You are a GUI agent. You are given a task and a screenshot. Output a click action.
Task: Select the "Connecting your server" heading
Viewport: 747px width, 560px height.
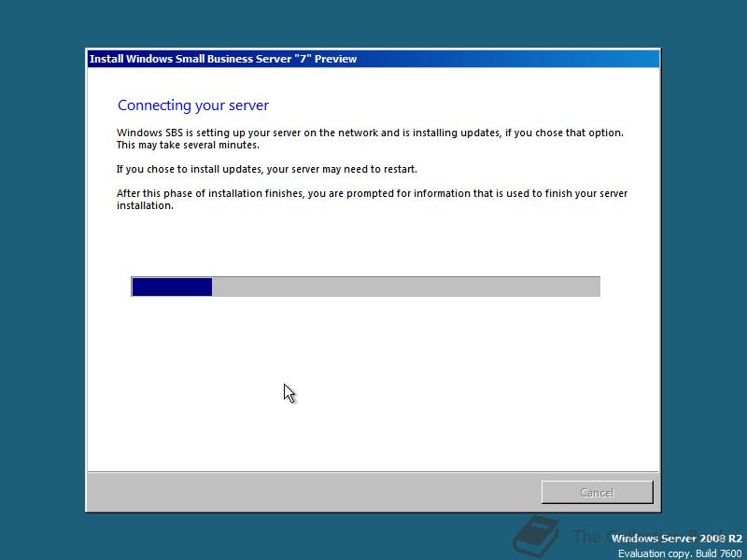[193, 105]
